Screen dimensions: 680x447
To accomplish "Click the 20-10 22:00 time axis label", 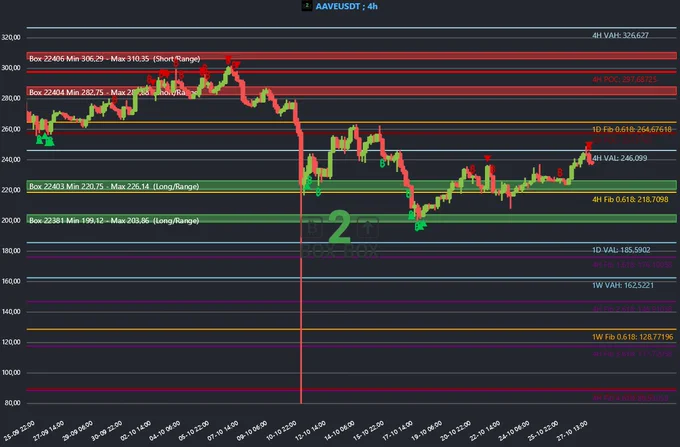I will [454, 431].
